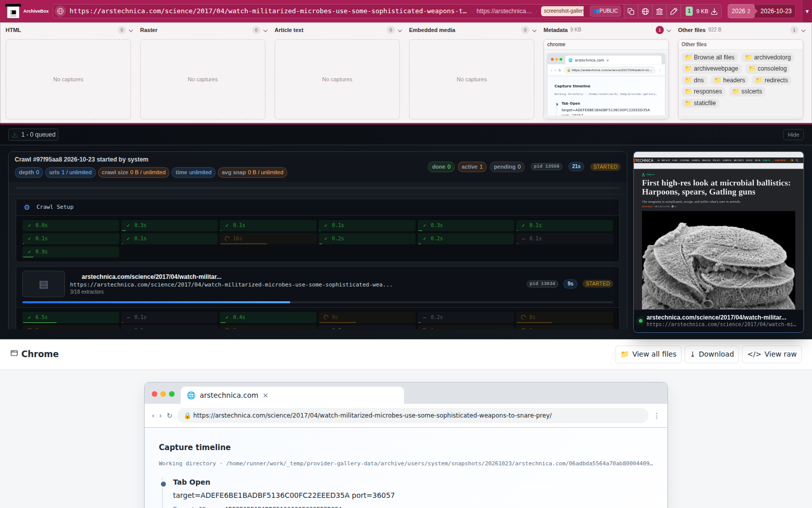Click the Crawl Setup gear icon
This screenshot has height=508, width=812.
(27, 207)
